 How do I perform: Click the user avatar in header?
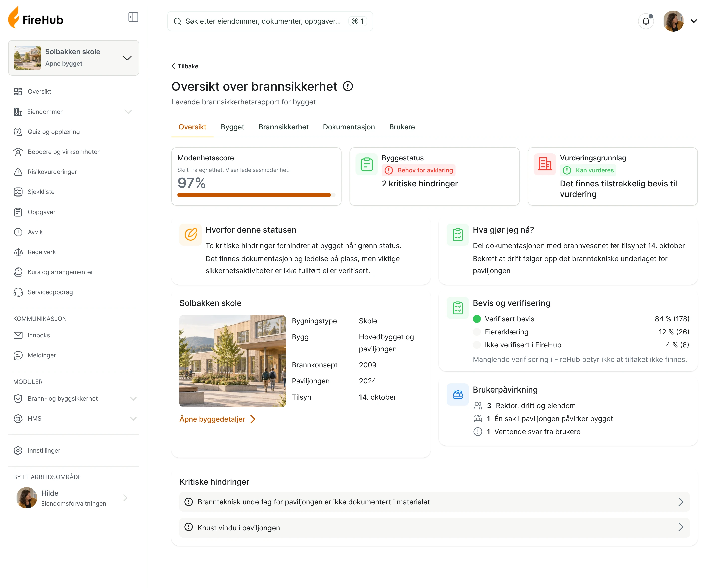[x=673, y=21]
